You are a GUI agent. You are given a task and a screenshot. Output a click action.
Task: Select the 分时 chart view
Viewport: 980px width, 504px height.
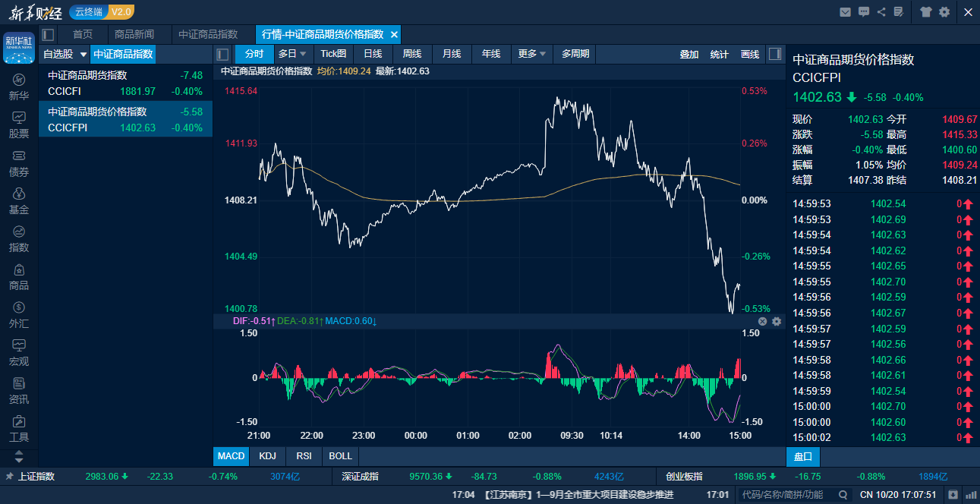click(254, 54)
